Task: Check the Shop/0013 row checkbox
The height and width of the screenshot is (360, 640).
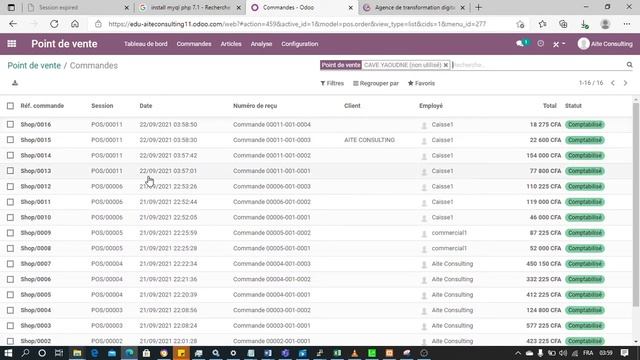Action: coord(10,171)
